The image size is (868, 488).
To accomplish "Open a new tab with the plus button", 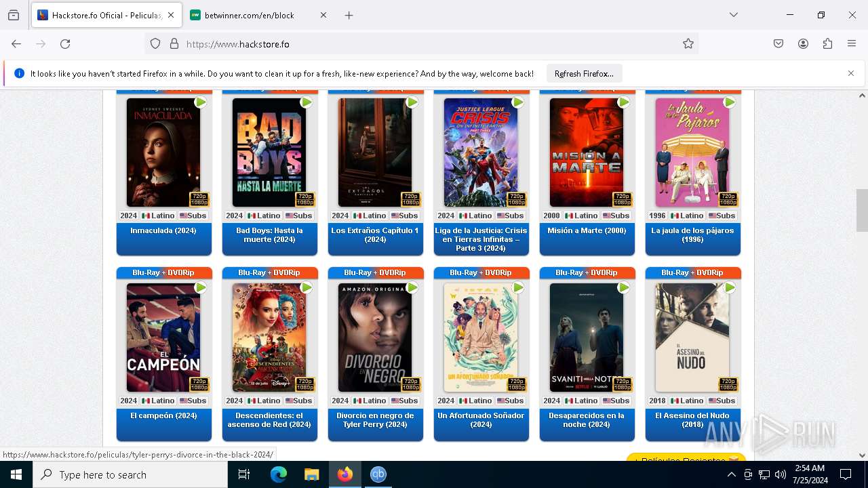I will click(349, 15).
